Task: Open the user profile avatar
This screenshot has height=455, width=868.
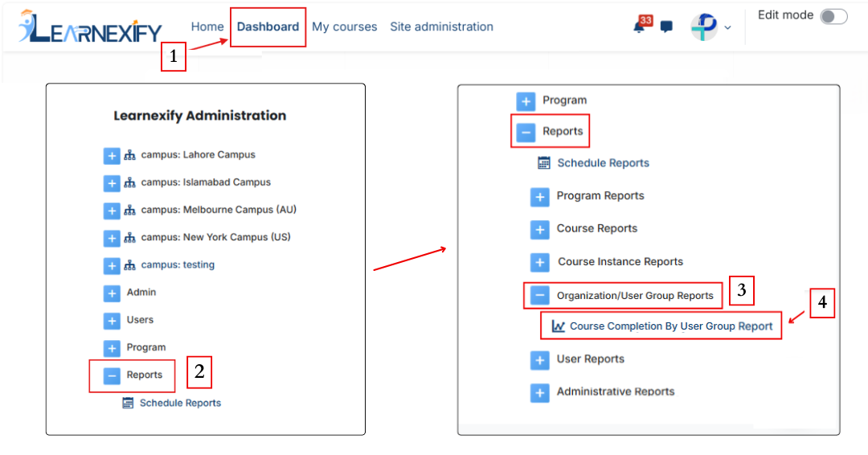Action: tap(704, 27)
